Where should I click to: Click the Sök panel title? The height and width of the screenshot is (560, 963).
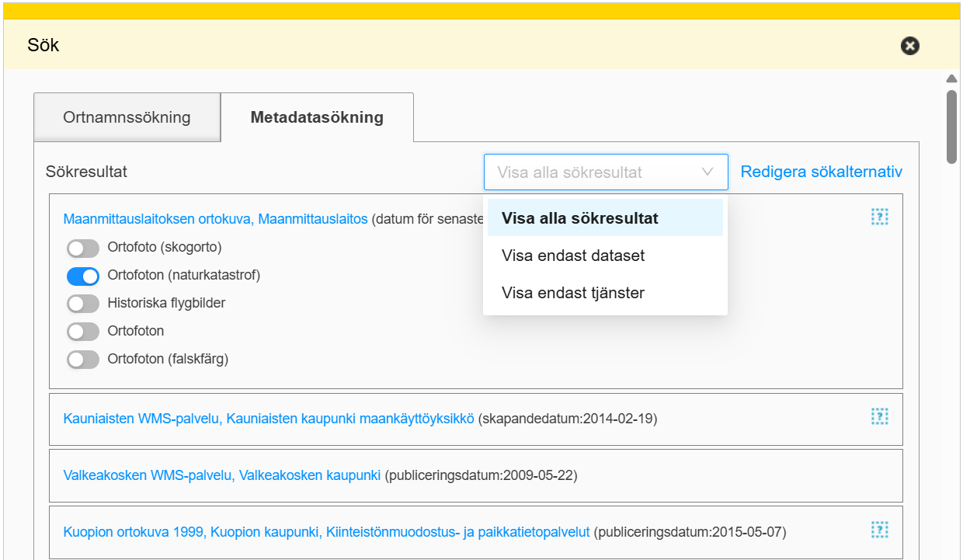coord(43,45)
